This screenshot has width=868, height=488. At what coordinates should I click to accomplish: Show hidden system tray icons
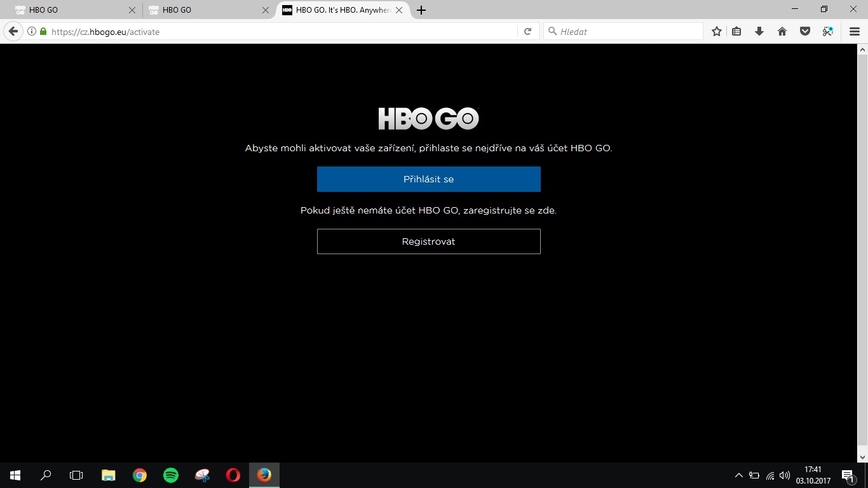pos(738,475)
